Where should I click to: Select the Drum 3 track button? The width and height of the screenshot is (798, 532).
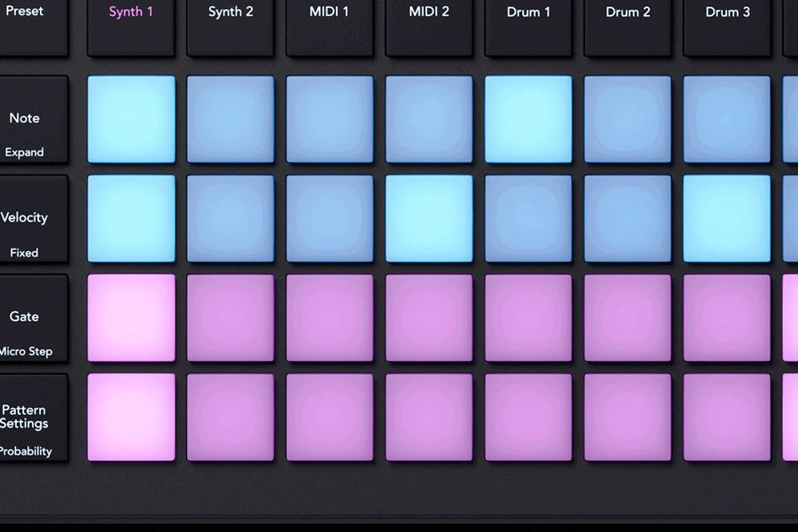coord(726,27)
